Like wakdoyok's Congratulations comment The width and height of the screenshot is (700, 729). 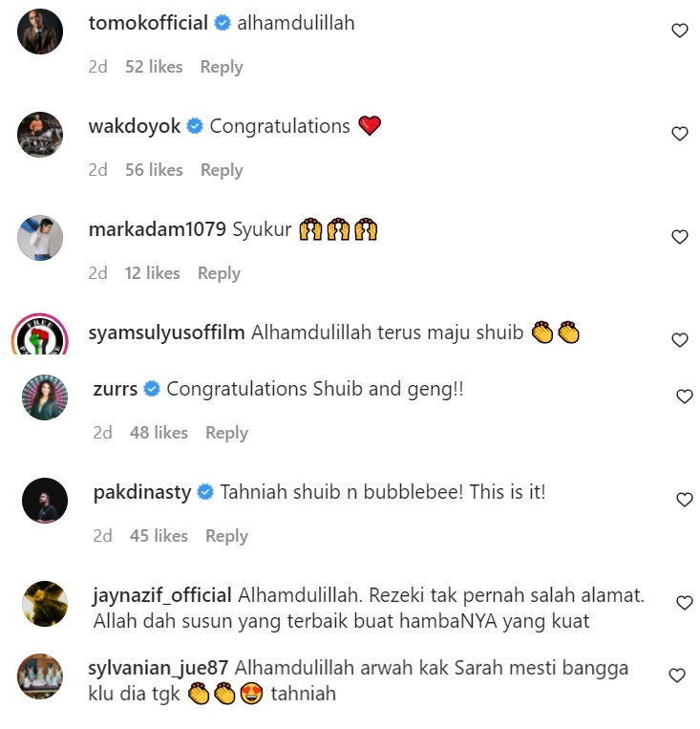pos(680,134)
